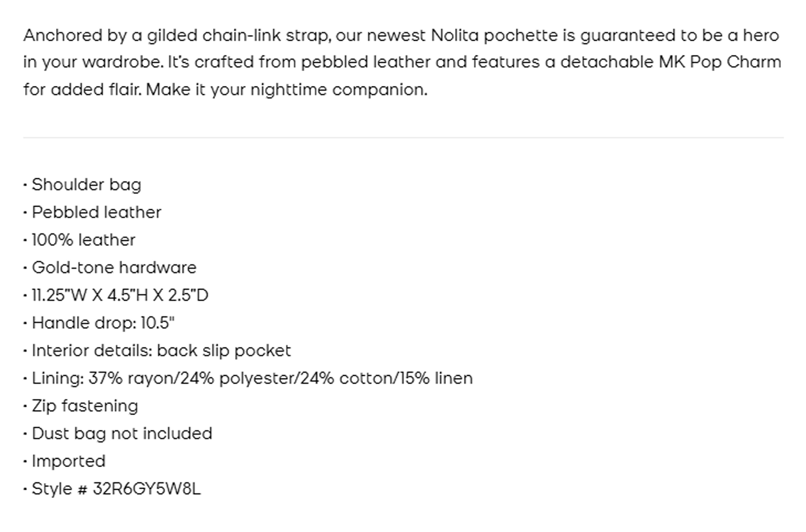Screen dimensions: 806x532
Task: Click the style number 32R6GY5W8L
Action: [x=147, y=489]
